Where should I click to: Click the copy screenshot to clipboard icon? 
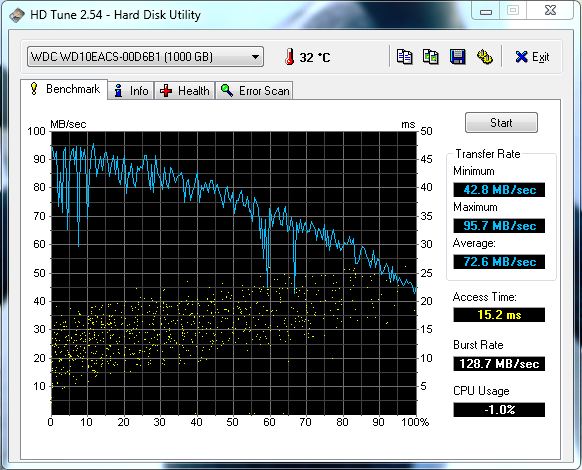[x=431, y=57]
